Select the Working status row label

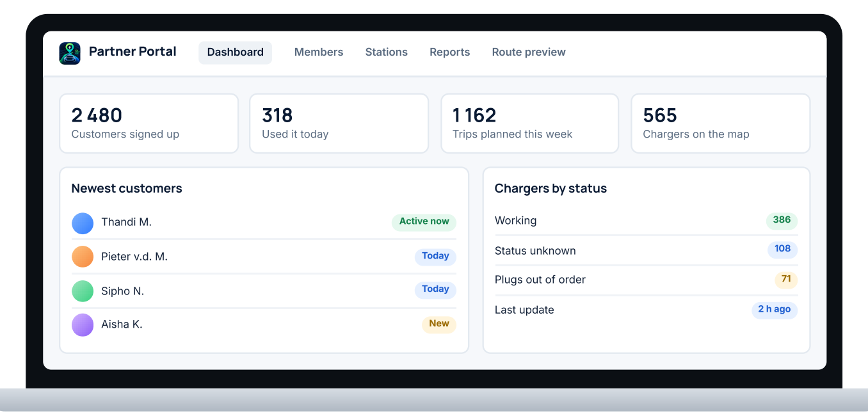click(516, 221)
